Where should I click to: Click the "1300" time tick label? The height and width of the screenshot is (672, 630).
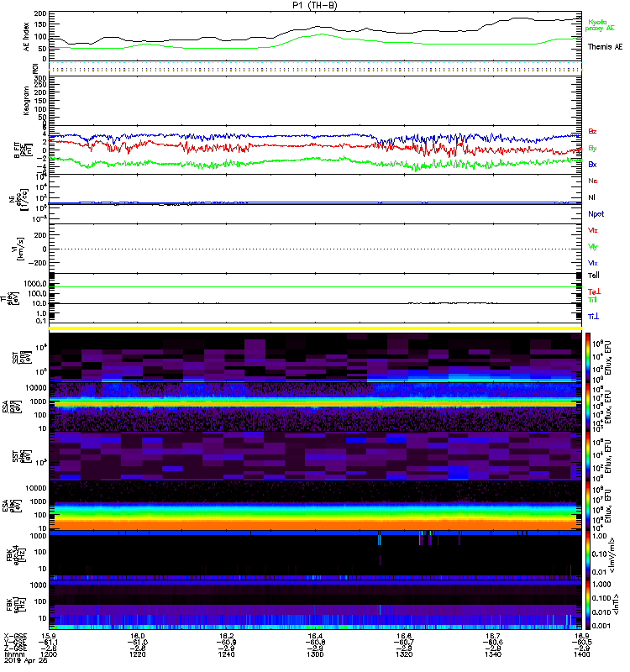pos(315,654)
